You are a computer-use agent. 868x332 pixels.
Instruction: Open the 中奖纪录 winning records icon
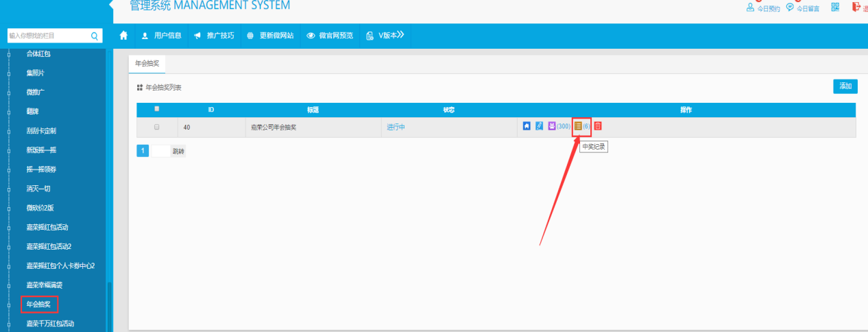(578, 126)
